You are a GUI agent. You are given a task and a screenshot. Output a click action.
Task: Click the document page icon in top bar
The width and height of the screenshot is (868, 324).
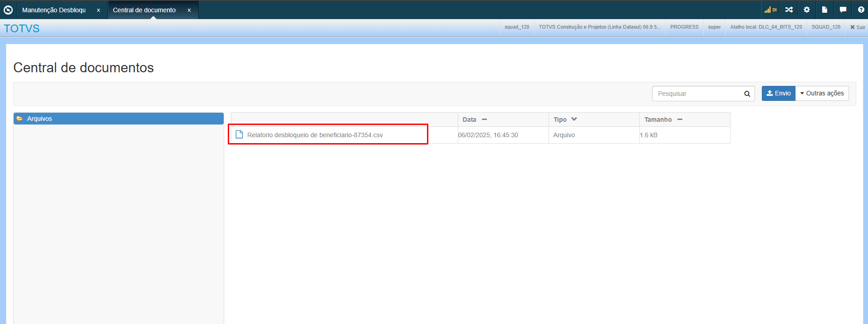pyautogui.click(x=824, y=10)
